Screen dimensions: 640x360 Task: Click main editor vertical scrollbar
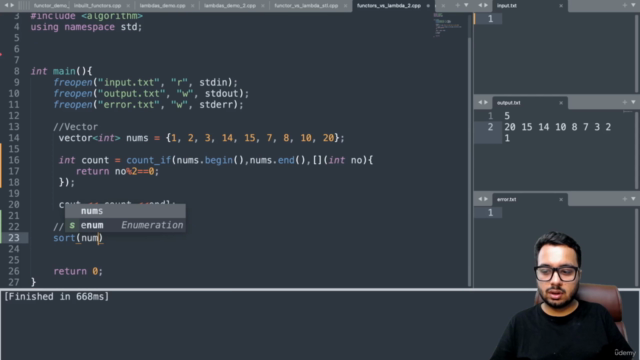[x=469, y=162]
